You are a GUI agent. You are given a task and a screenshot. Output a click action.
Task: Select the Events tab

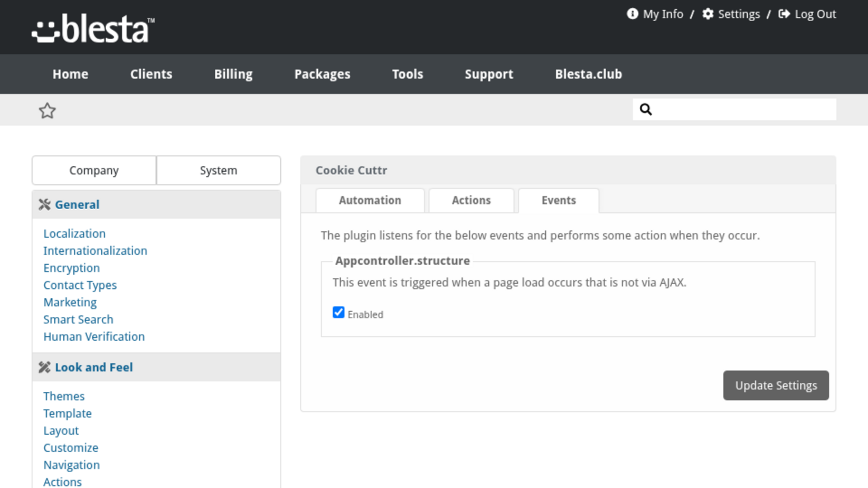559,201
